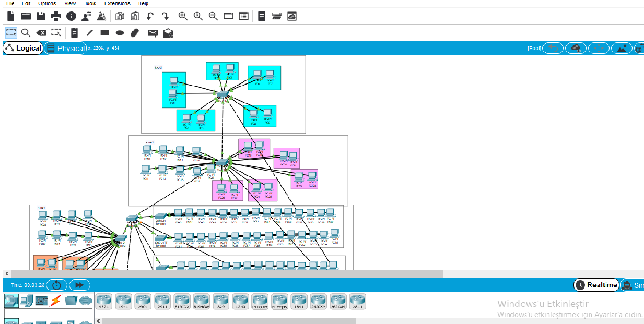The height and width of the screenshot is (324, 644).
Task: Select the Inspect magnifier tool
Action: pyautogui.click(x=26, y=33)
